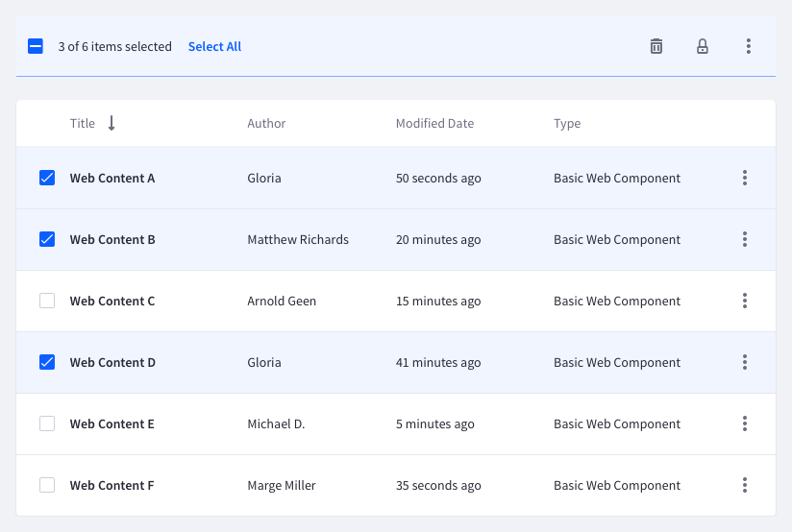Check the Web Content C checkbox

pyautogui.click(x=47, y=301)
